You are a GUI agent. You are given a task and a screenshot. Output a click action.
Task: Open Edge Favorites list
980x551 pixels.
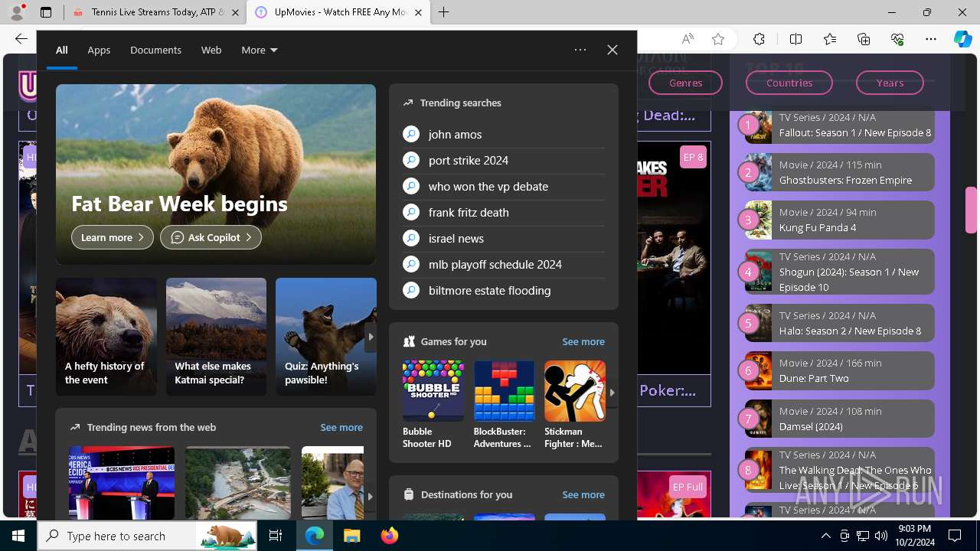(x=830, y=39)
